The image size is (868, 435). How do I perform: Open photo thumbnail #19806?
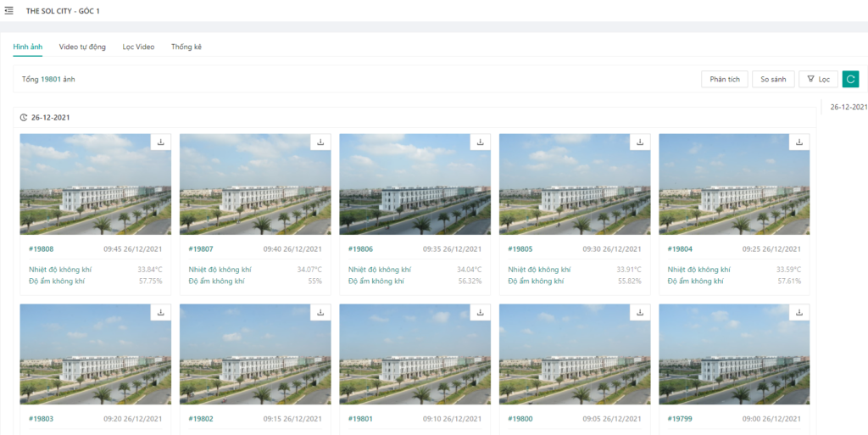click(x=415, y=184)
